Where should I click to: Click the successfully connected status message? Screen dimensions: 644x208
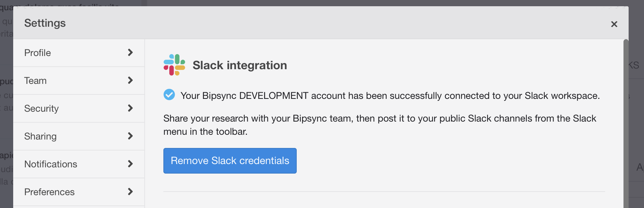click(390, 96)
